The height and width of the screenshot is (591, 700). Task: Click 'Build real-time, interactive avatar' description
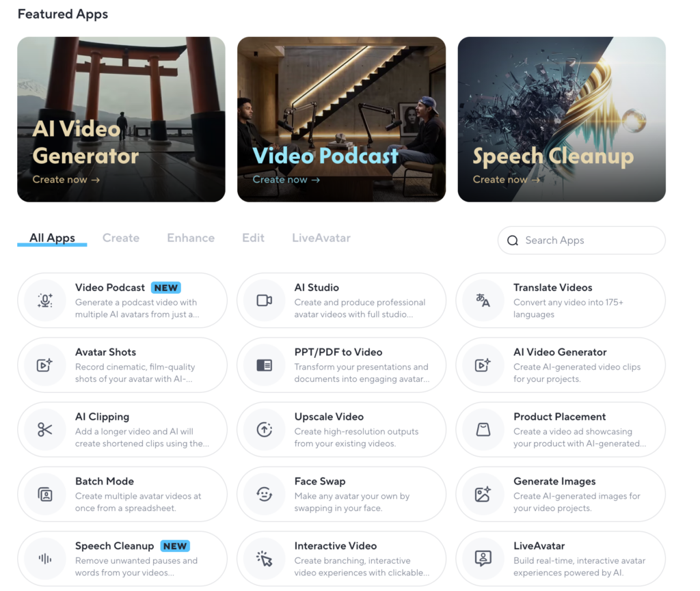[x=580, y=566]
